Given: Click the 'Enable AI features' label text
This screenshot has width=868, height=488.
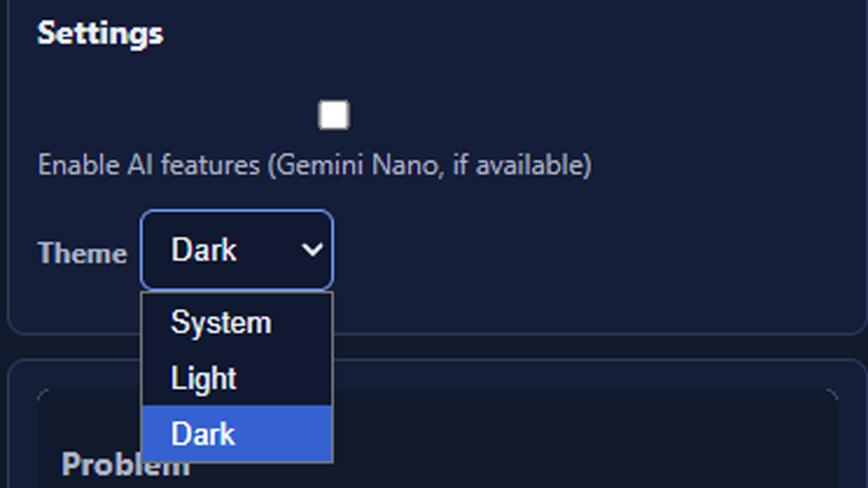Looking at the screenshot, I should coord(149,164).
